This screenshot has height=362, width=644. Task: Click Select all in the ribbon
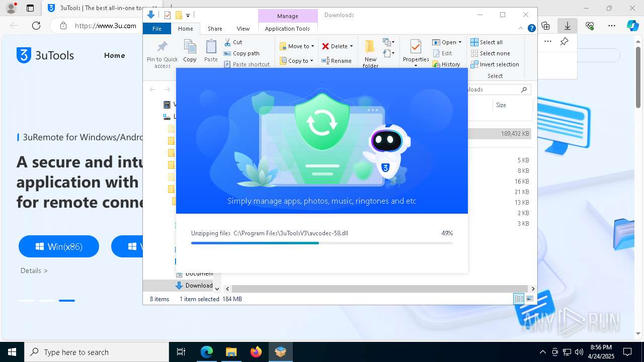click(x=487, y=42)
